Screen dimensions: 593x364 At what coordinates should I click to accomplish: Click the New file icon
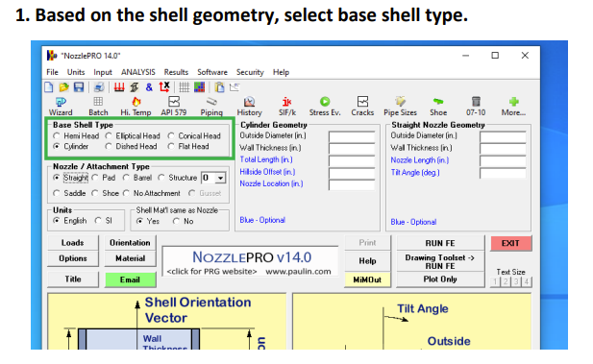tap(49, 87)
